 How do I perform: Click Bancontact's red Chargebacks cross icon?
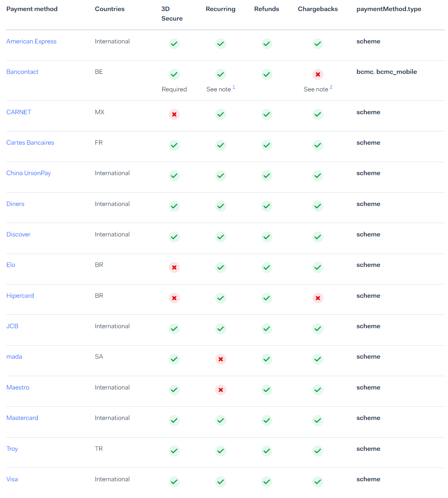(x=318, y=75)
